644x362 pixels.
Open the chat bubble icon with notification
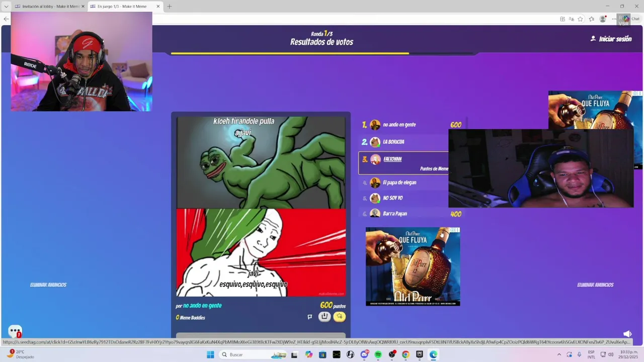pyautogui.click(x=15, y=331)
